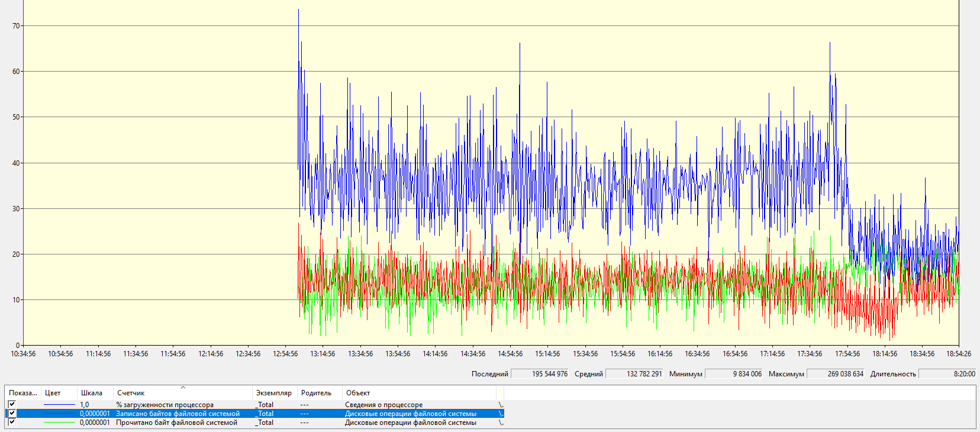Click scale 0,0000001 in the Прочитано байт row
The image size is (980, 432).
(x=95, y=423)
